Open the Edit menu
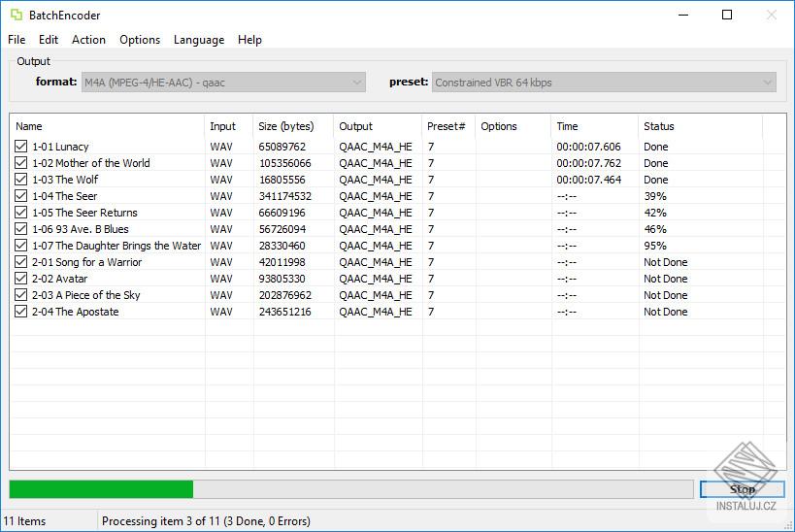This screenshot has width=795, height=532. (x=49, y=40)
